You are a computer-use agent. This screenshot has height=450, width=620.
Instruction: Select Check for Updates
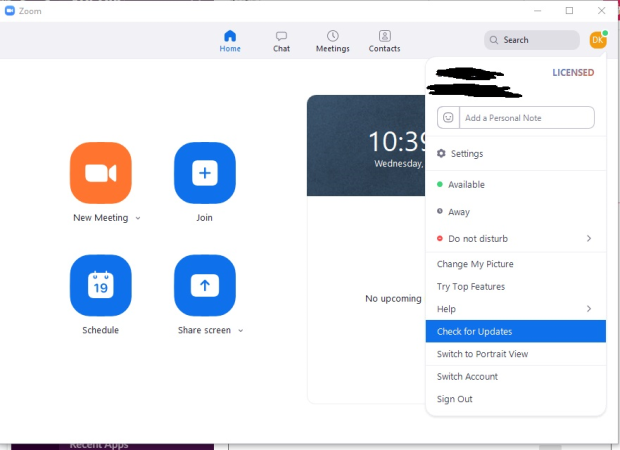[x=516, y=331]
